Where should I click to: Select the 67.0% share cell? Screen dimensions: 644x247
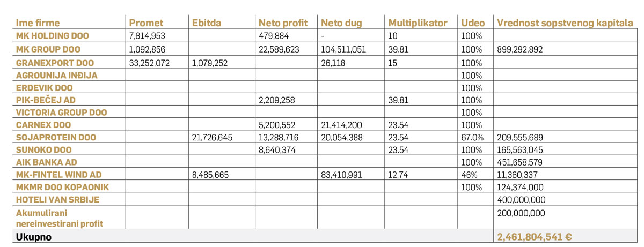click(472, 137)
